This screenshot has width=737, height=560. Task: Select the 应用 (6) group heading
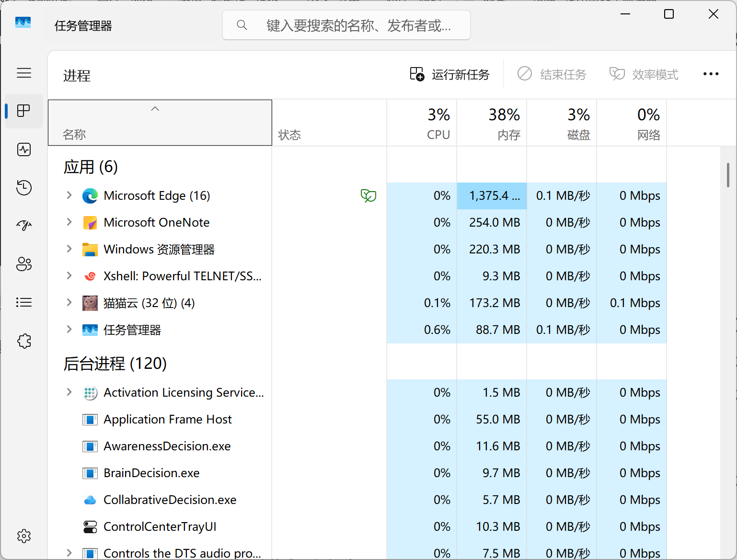[x=91, y=167]
